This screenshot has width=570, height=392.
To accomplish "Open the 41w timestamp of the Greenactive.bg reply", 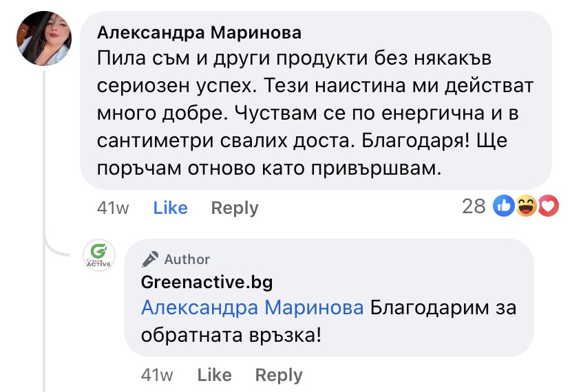I will point(157,375).
